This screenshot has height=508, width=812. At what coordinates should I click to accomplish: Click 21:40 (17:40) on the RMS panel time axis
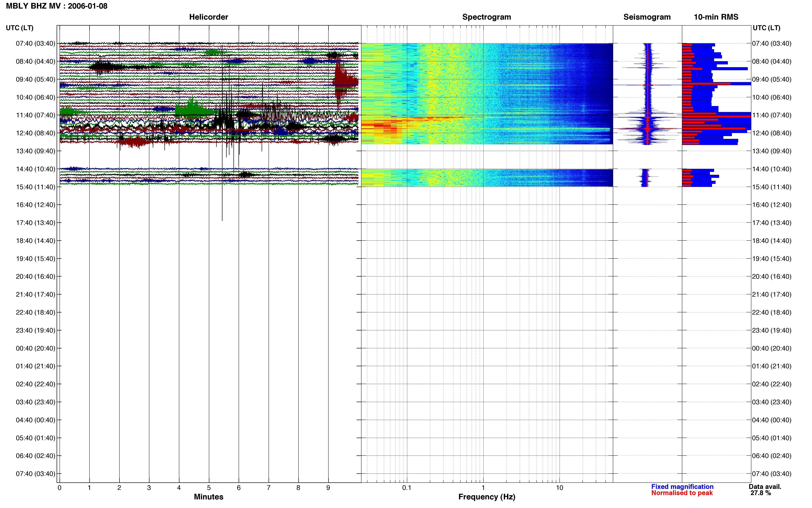click(x=772, y=295)
